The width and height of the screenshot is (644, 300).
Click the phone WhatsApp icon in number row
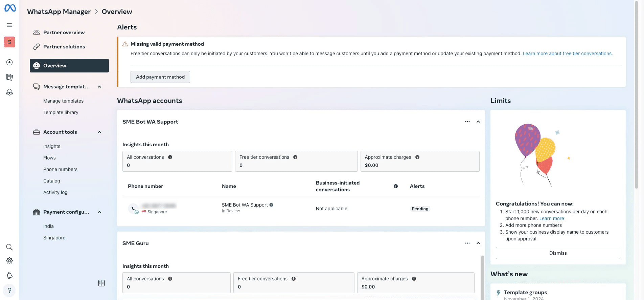coord(134,209)
